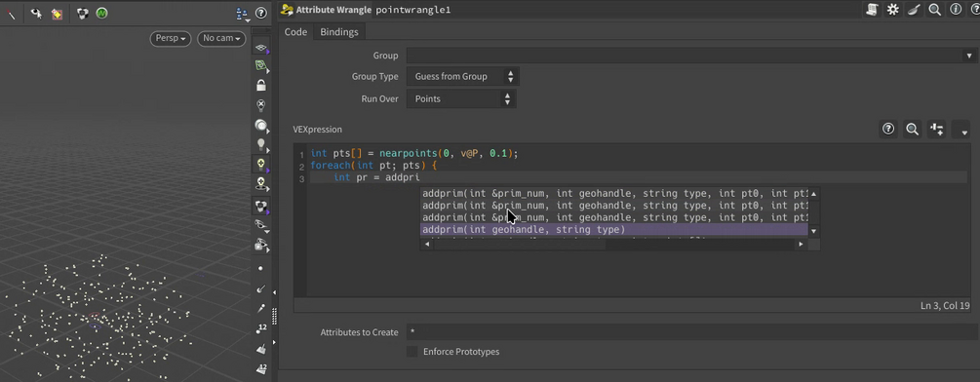Toggle the display points dot icon
The height and width of the screenshot is (382, 980).
(x=260, y=268)
